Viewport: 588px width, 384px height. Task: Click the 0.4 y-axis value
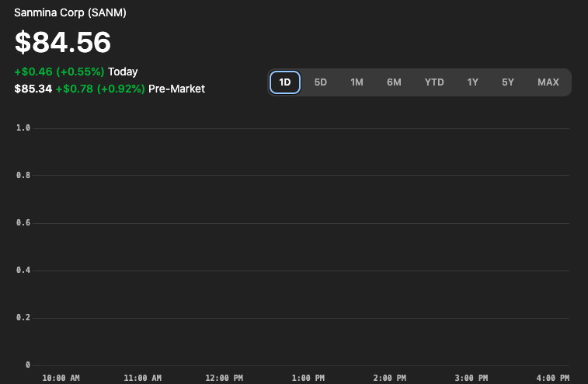click(23, 271)
